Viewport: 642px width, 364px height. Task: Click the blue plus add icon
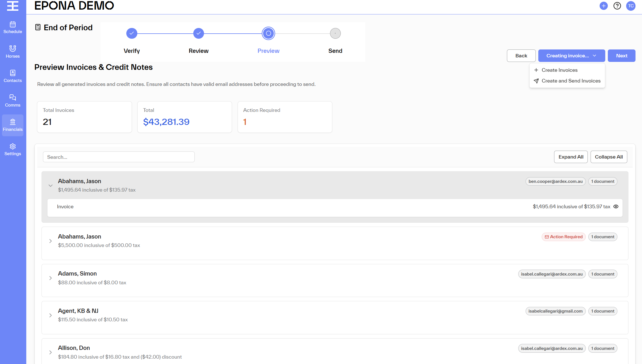[604, 6]
